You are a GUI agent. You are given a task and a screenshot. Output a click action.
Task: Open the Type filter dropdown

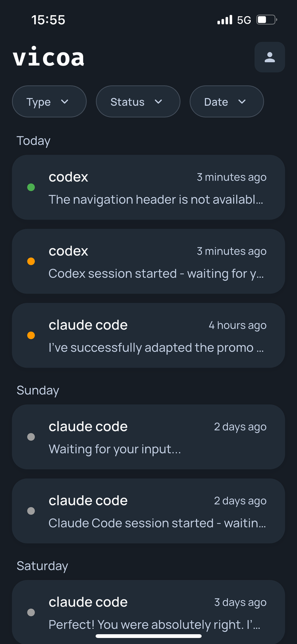click(x=49, y=101)
